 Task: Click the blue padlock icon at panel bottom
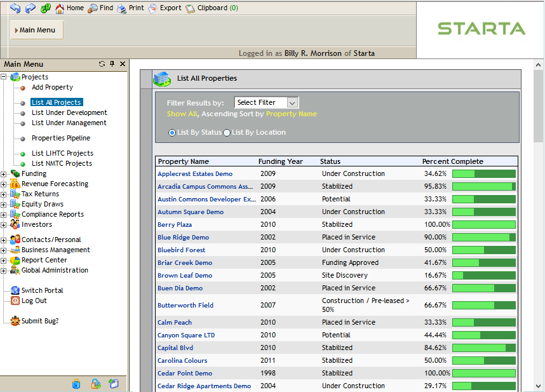click(76, 384)
